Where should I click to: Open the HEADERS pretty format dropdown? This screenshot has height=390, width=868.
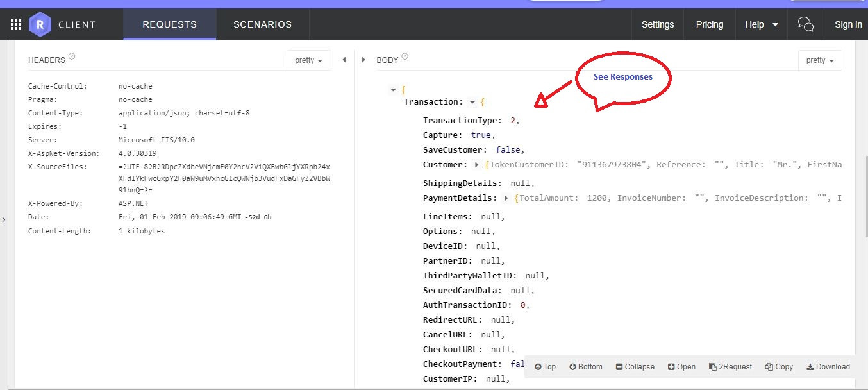(308, 60)
